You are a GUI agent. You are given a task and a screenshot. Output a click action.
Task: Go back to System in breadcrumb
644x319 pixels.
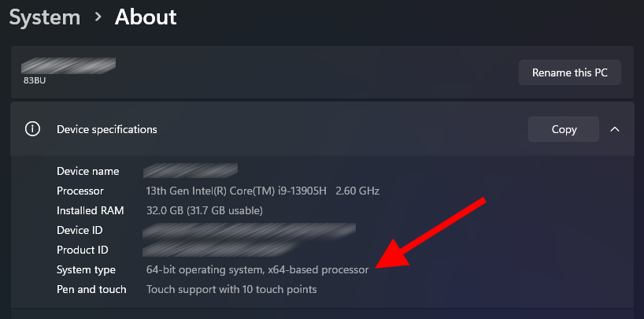pyautogui.click(x=46, y=16)
